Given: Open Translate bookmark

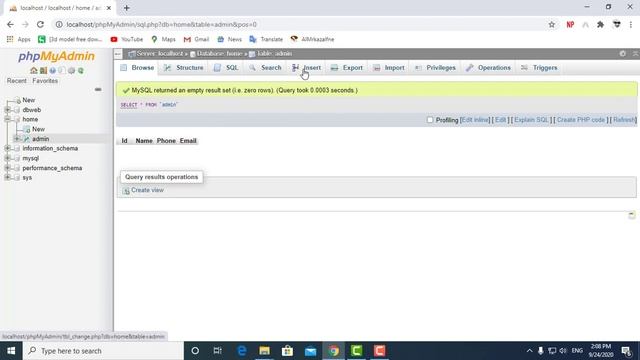Looking at the screenshot, I should 266,39.
